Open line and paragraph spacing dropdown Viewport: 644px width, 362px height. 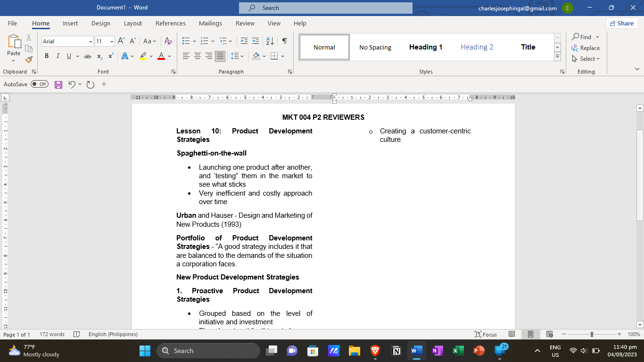click(237, 56)
